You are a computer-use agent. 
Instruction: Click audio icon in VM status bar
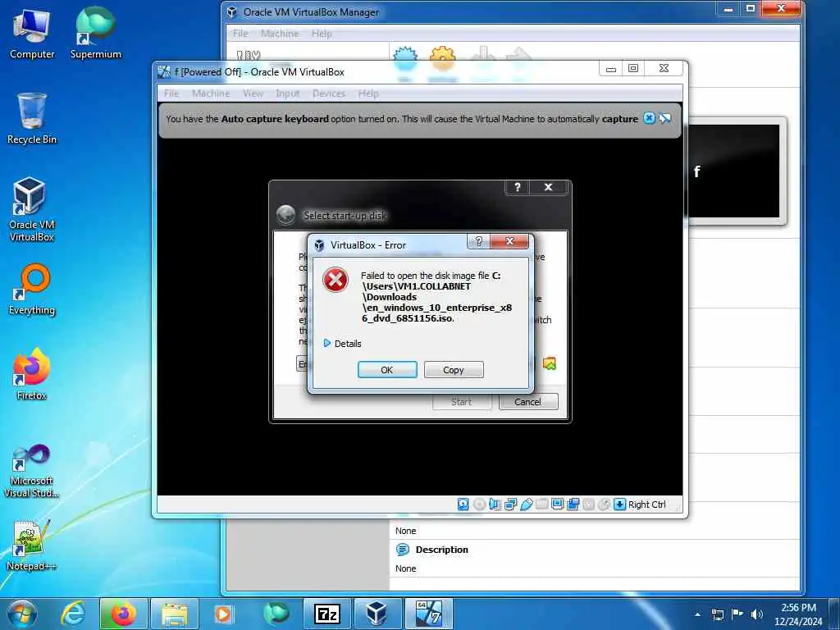click(495, 504)
